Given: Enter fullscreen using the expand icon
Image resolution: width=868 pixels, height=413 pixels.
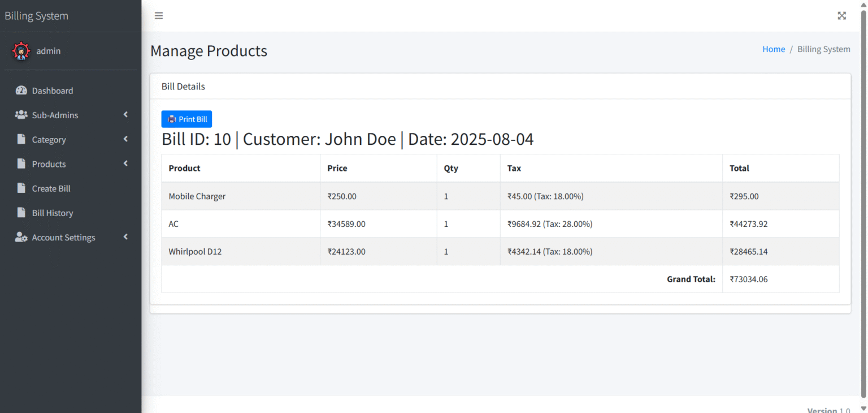Looking at the screenshot, I should click(841, 15).
